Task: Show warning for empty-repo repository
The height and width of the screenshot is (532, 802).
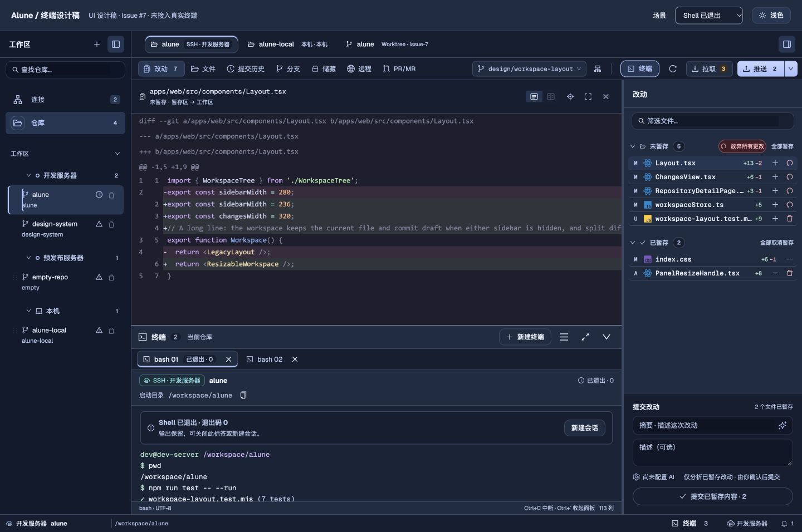Action: (99, 277)
